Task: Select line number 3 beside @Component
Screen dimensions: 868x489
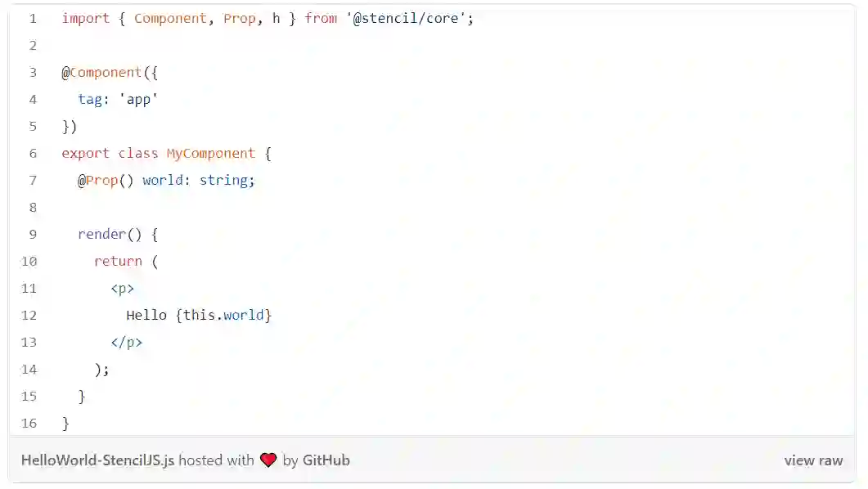Action: [33, 72]
